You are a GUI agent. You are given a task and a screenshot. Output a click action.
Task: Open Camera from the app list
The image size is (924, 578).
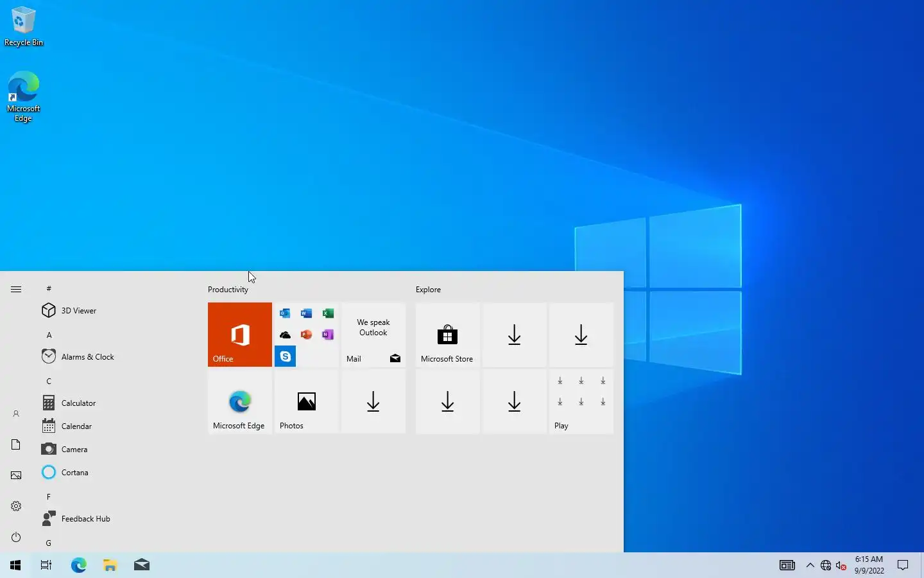pos(116,450)
